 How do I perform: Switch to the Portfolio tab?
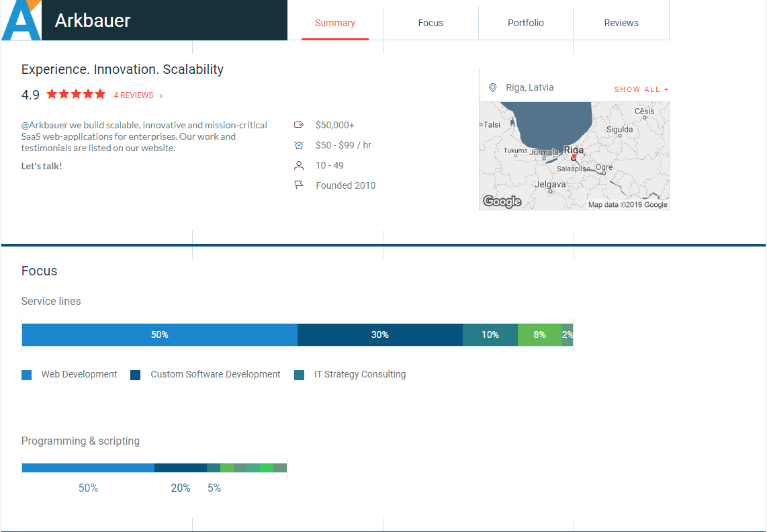point(526,23)
